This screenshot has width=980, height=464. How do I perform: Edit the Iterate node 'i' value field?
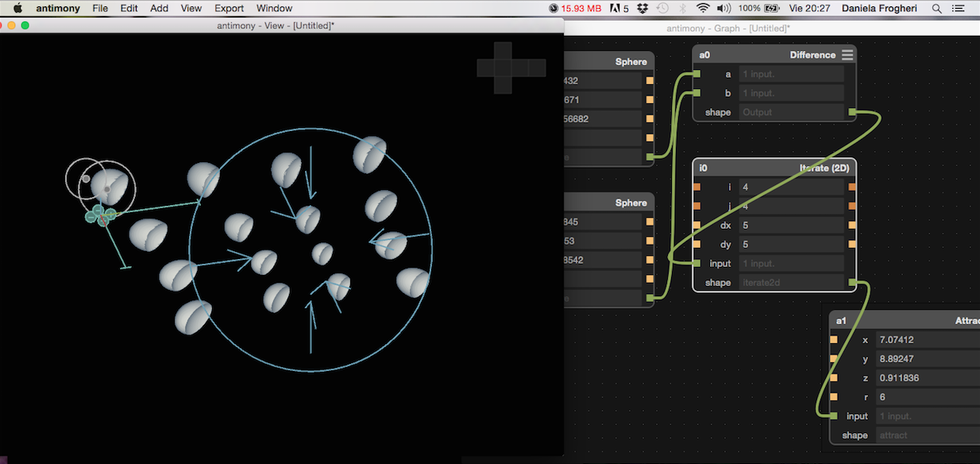click(x=791, y=188)
